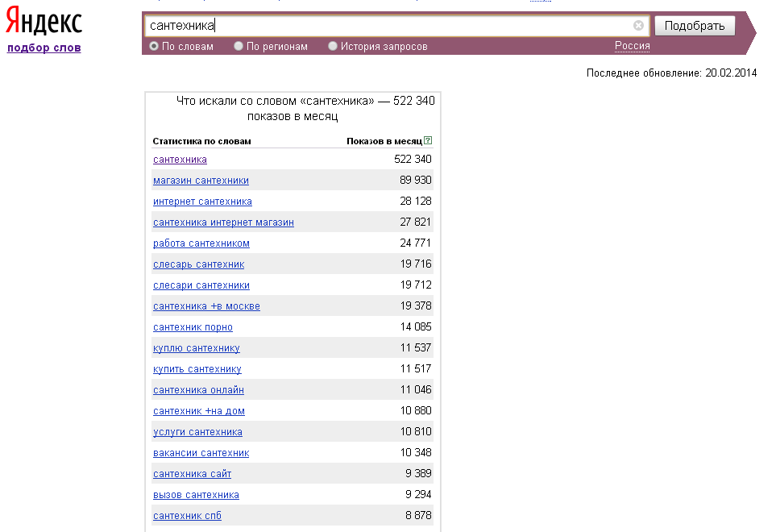Click the 89 930 impressions value
Viewport: 776px width, 532px height.
coord(416,180)
